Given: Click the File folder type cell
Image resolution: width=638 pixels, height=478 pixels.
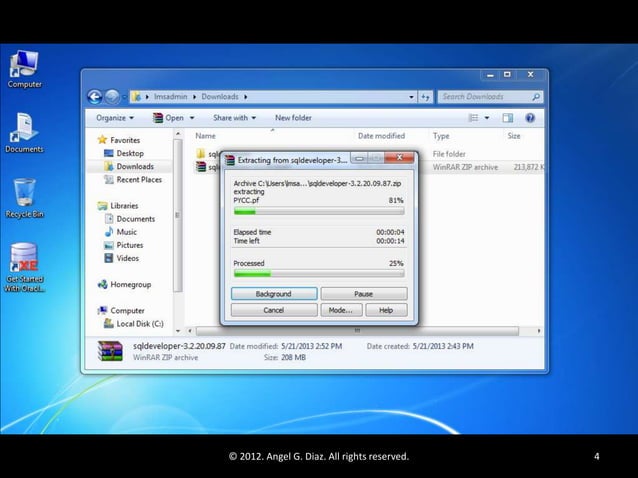Looking at the screenshot, I should coord(449,154).
